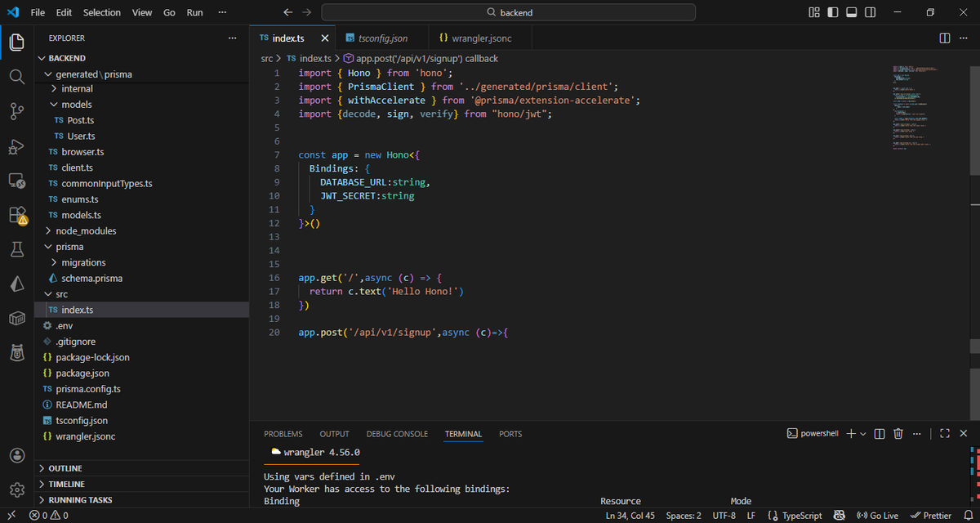Screen dimensions: 980x523
Task: Open User.ts in the models folder
Action: (141, 136)
